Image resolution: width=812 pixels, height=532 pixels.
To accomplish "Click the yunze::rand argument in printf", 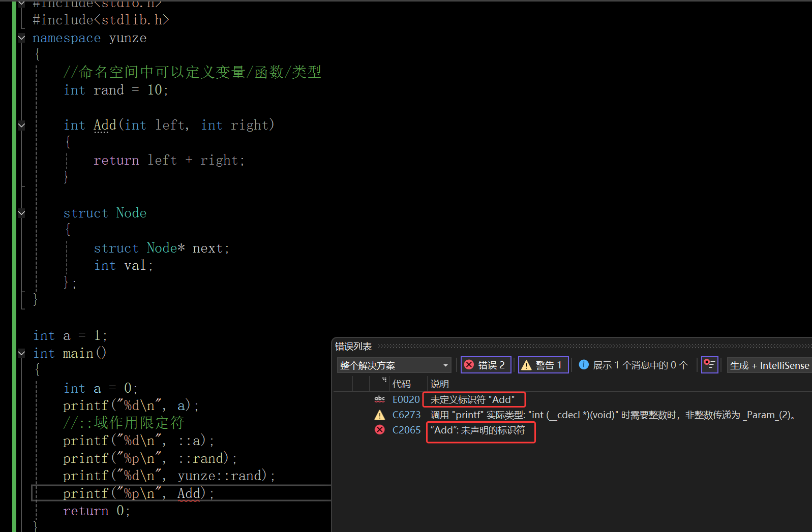I will (x=219, y=476).
